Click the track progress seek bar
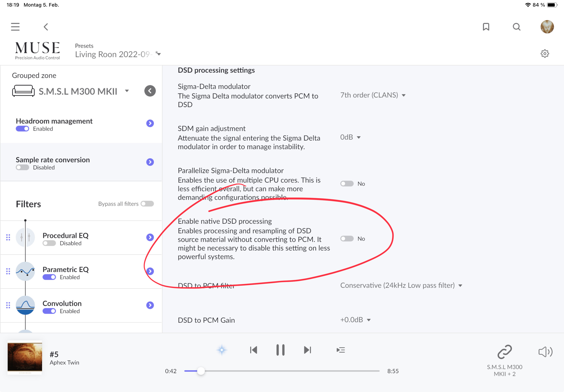Viewport: 564px width, 392px height. [x=282, y=371]
